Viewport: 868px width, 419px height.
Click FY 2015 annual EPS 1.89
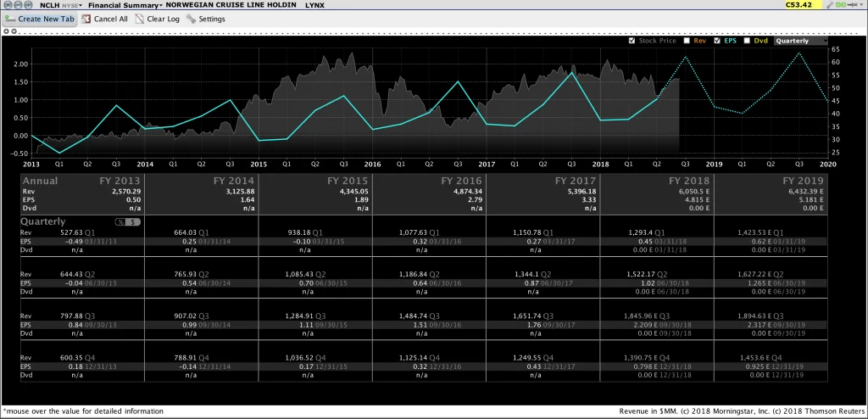click(361, 199)
